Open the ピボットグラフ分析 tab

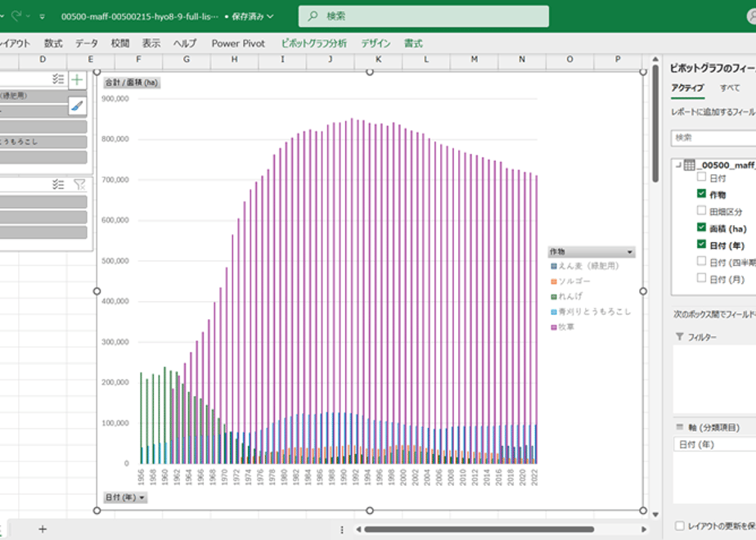tap(314, 43)
